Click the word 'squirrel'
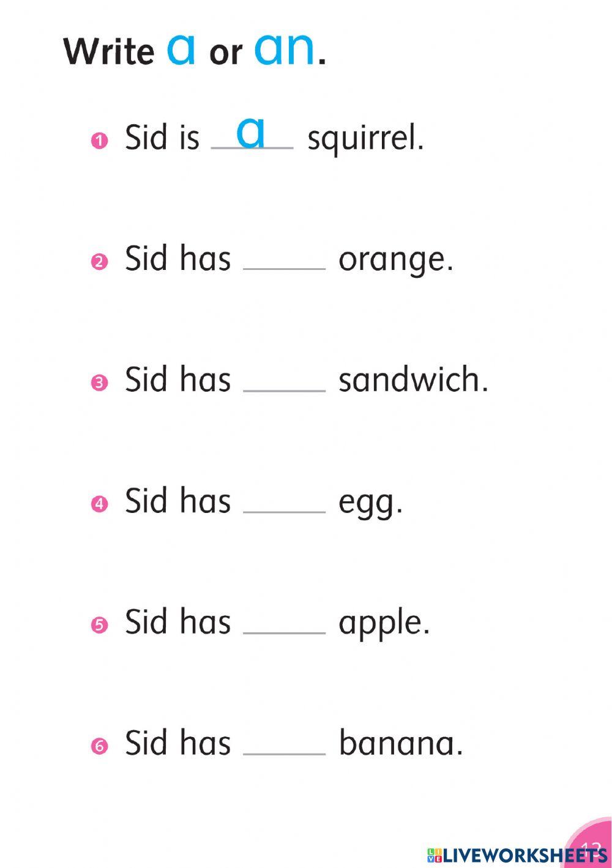The height and width of the screenshot is (868, 612). click(365, 138)
